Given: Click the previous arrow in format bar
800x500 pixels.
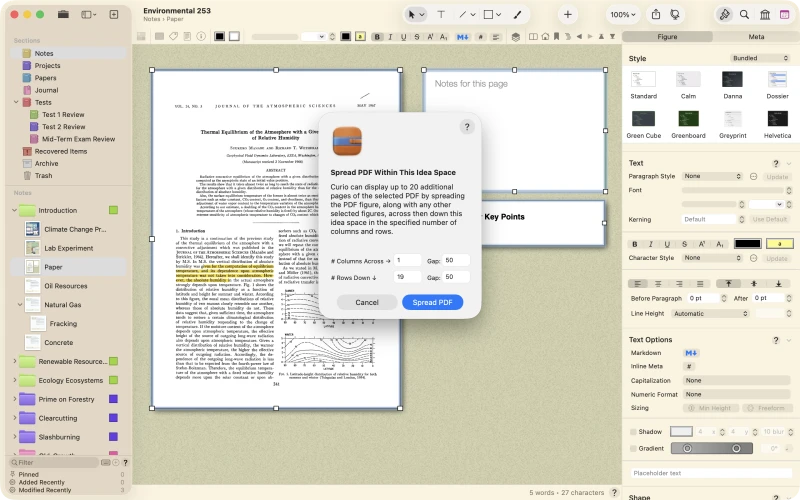Looking at the screenshot, I should click(579, 37).
